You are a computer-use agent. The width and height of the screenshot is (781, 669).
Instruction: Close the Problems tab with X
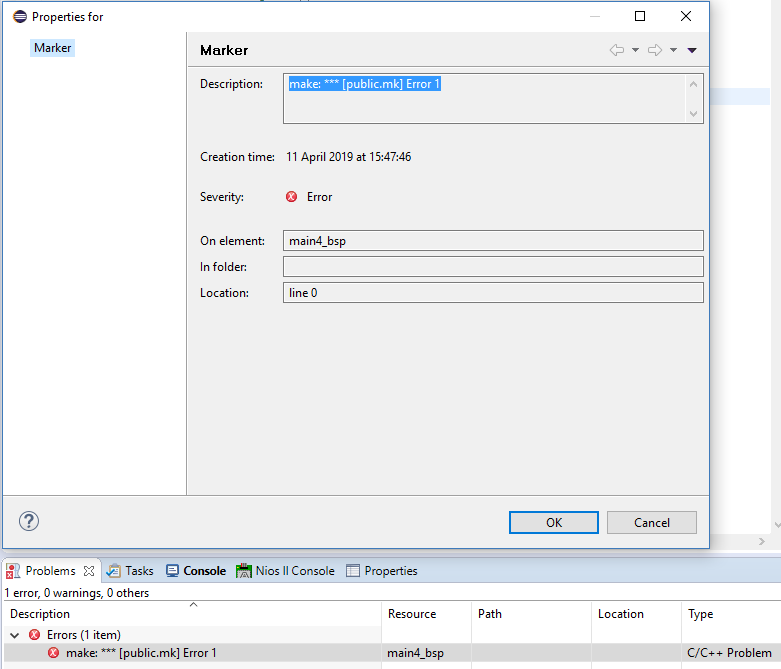(x=89, y=571)
